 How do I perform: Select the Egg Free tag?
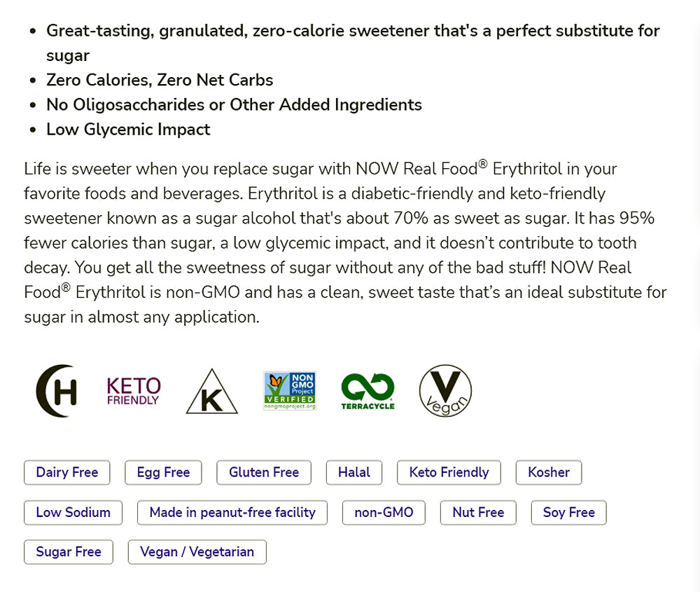click(x=163, y=472)
